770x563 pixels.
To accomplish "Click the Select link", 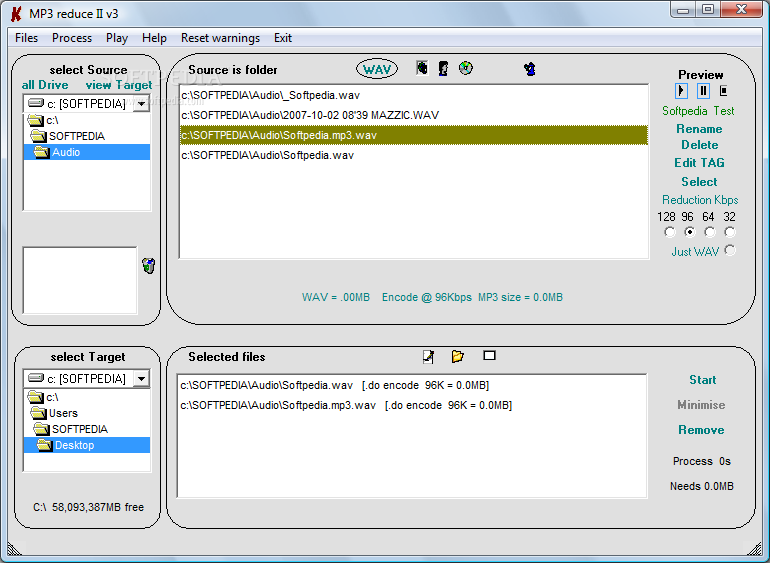I will click(x=699, y=182).
